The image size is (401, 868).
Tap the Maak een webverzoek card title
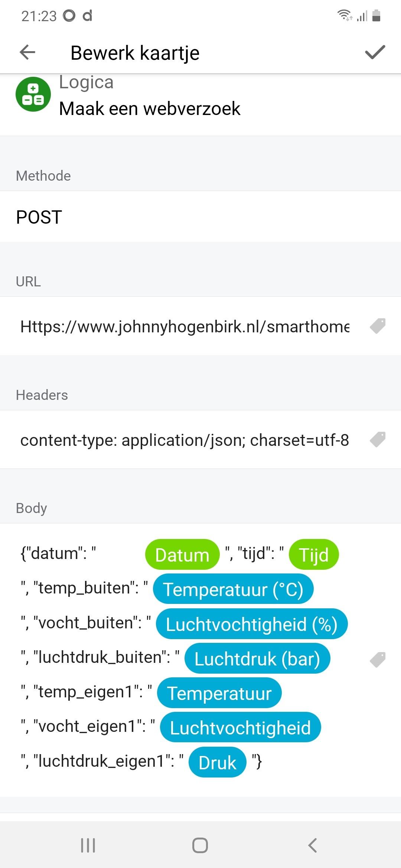pyautogui.click(x=150, y=109)
